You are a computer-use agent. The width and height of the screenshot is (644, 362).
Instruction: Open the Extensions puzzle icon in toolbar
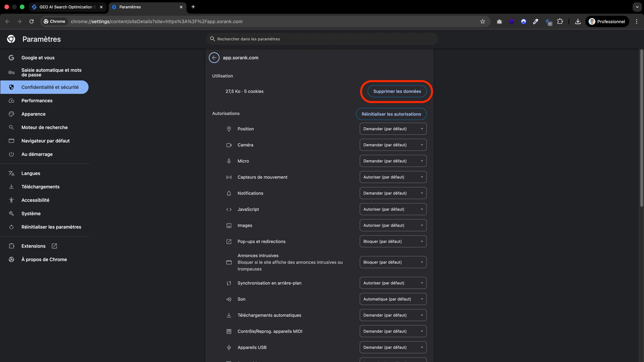(x=560, y=21)
